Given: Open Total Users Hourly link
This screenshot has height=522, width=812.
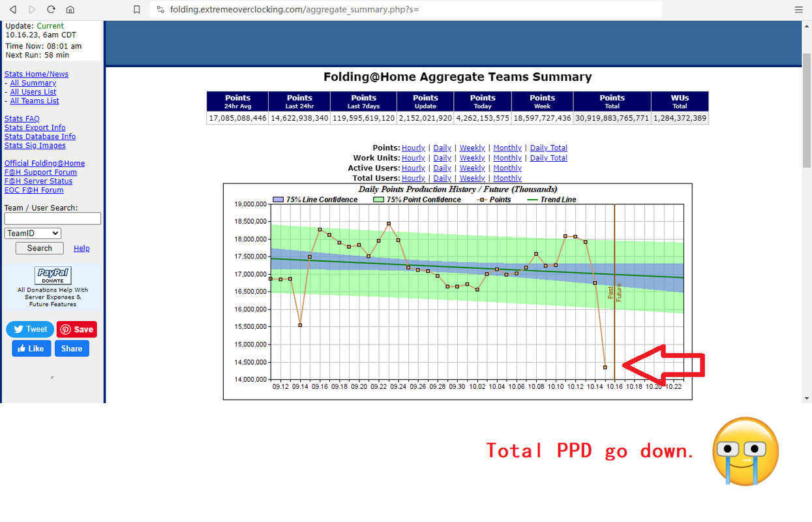Looking at the screenshot, I should pyautogui.click(x=414, y=178).
